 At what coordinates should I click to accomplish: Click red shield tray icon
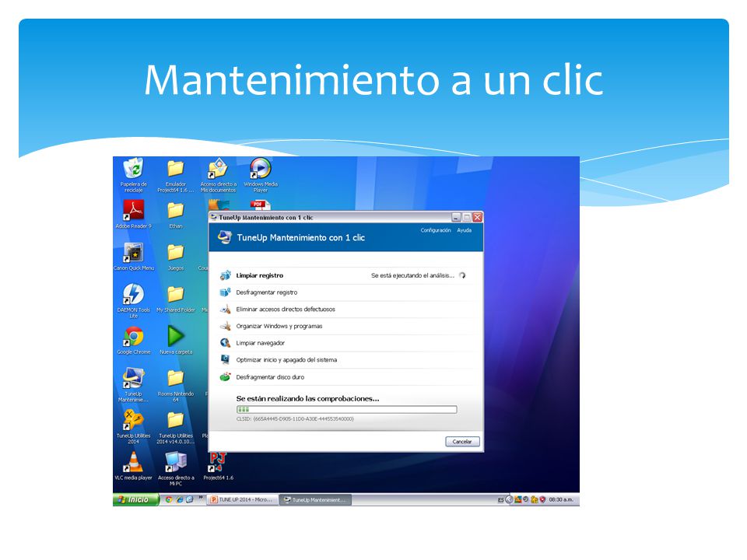pos(542,499)
